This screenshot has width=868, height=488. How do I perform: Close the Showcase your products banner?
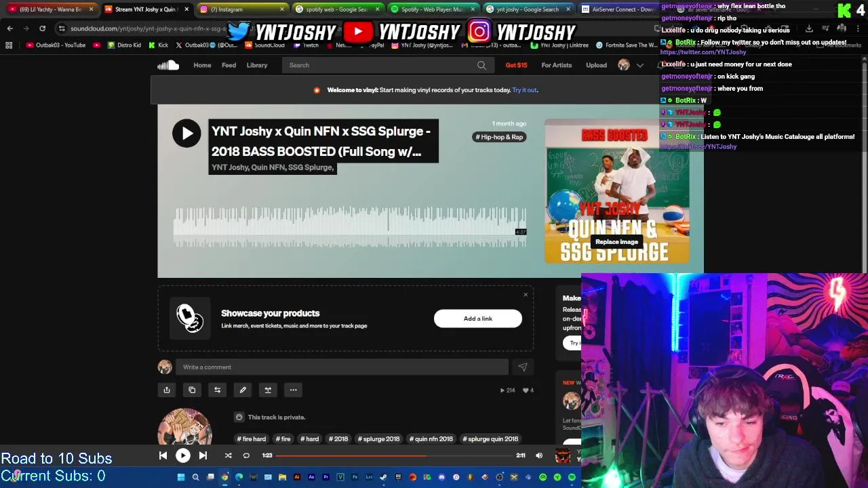click(526, 295)
